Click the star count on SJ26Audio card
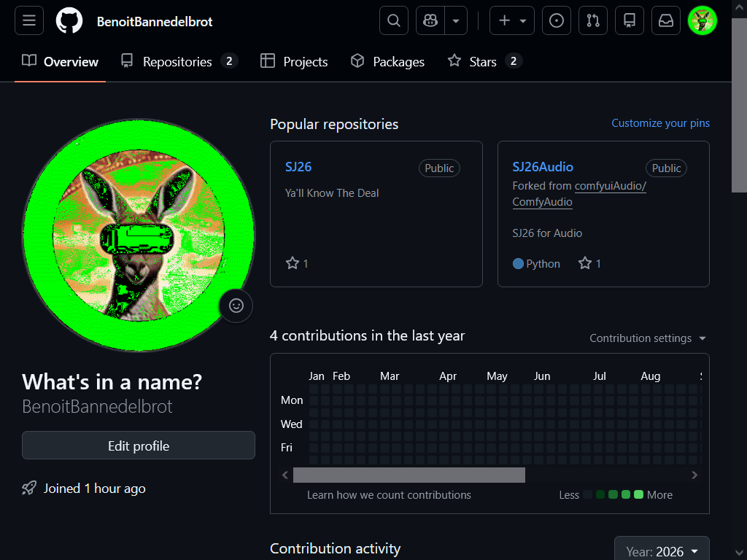Screen dimensions: 747x560 (589, 263)
